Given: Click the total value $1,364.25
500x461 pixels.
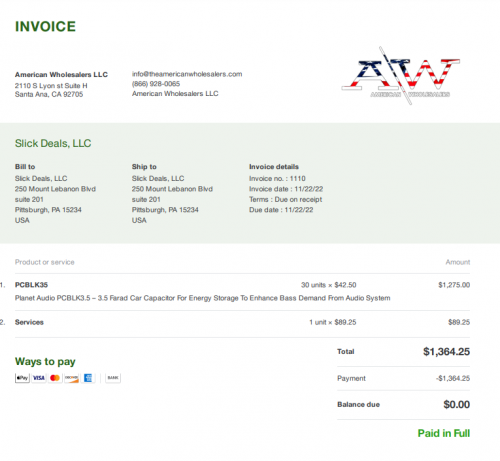Looking at the screenshot, I should (x=447, y=352).
